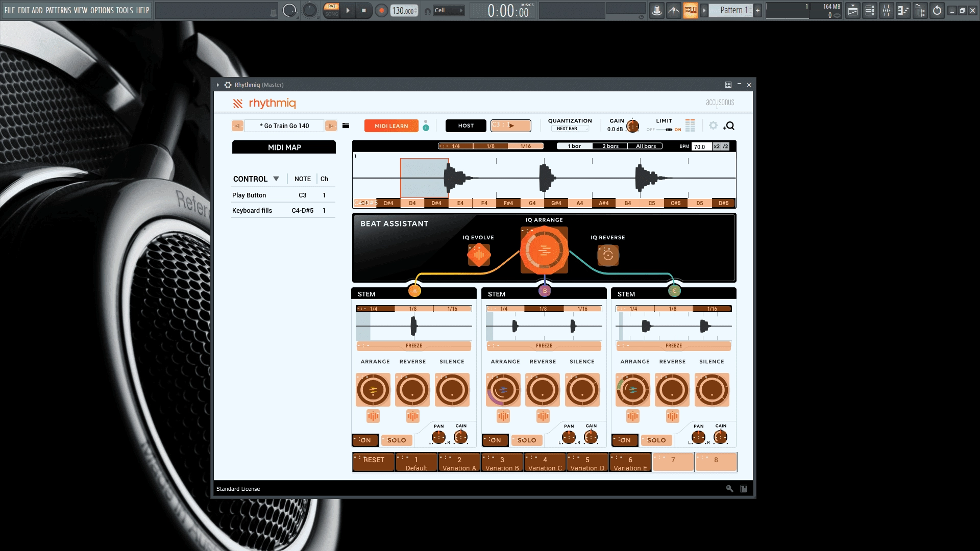Select stem A circle marker

pos(414,291)
